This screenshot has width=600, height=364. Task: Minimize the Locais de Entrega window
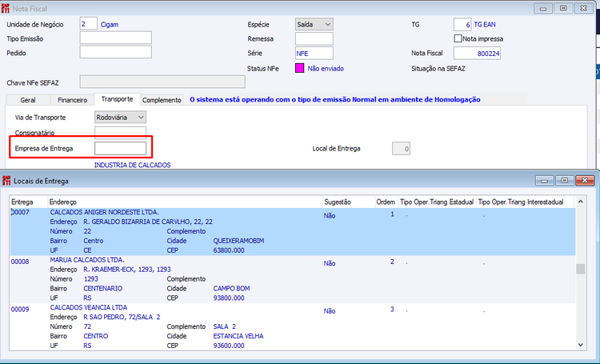pyautogui.click(x=545, y=180)
